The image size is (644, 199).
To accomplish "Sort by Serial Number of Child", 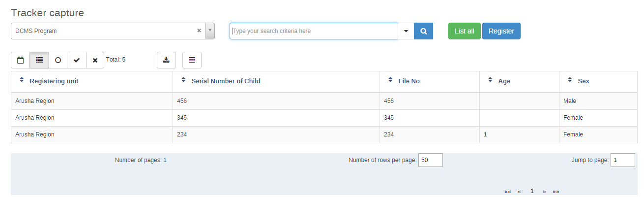I will [183, 80].
